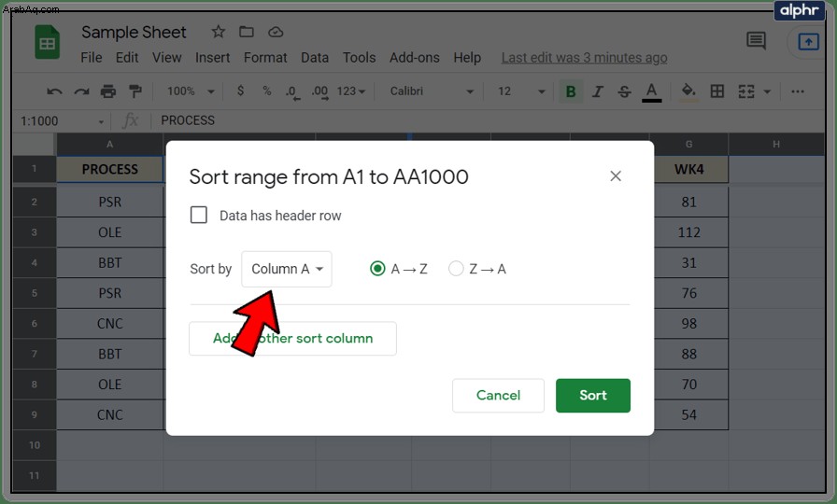This screenshot has width=837, height=504.
Task: Star the Sample Sheet document
Action: pos(218,32)
